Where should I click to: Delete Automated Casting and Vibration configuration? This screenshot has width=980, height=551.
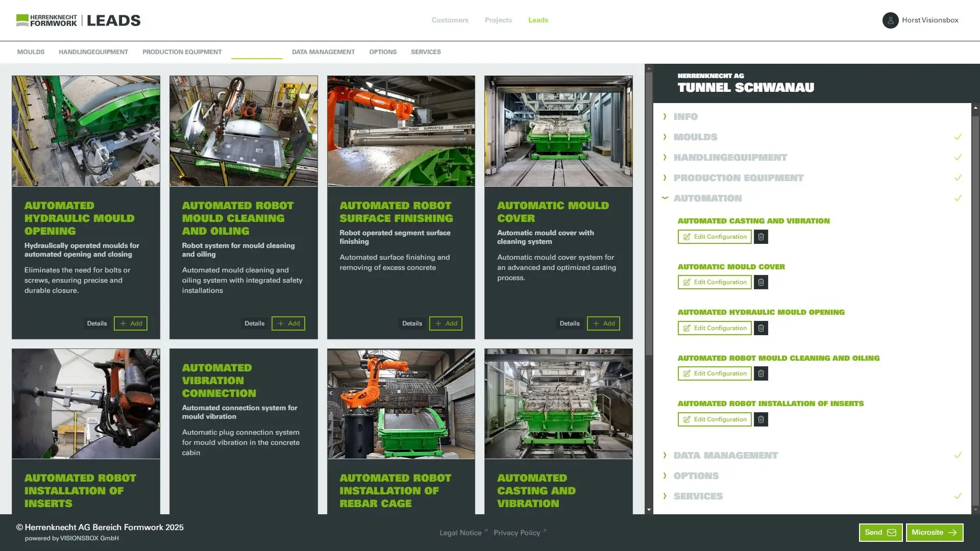(x=761, y=237)
